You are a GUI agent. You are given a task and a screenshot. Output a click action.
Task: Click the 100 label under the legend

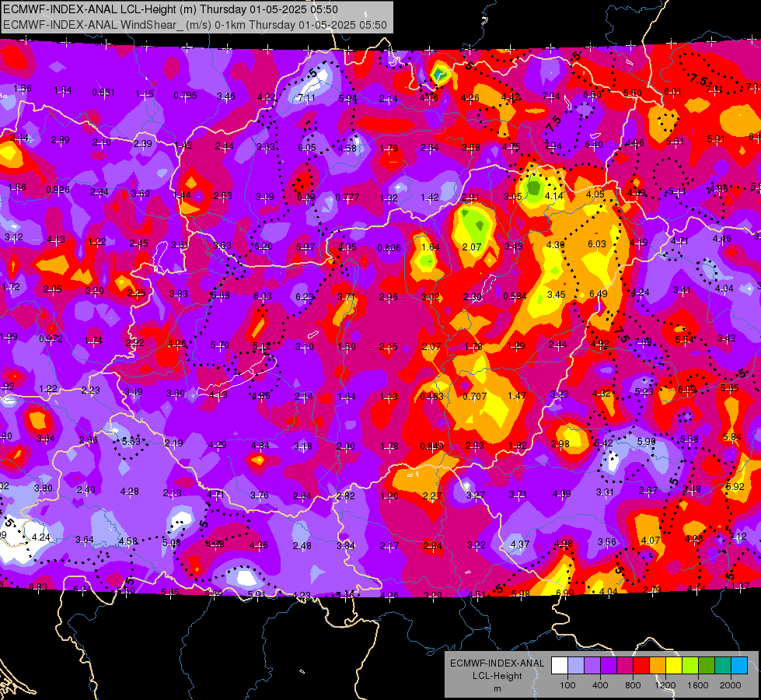click(567, 685)
